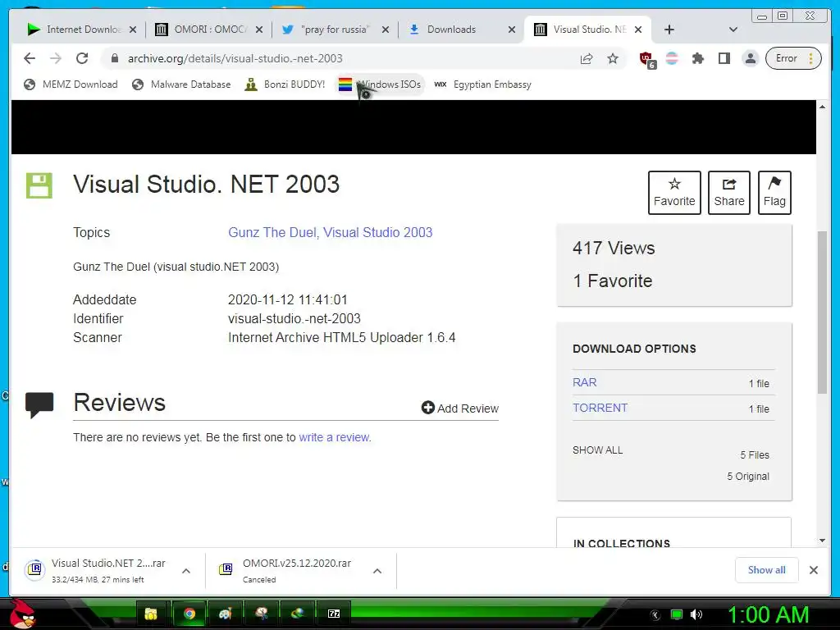Open the Paint taskbar icon

(x=226, y=614)
